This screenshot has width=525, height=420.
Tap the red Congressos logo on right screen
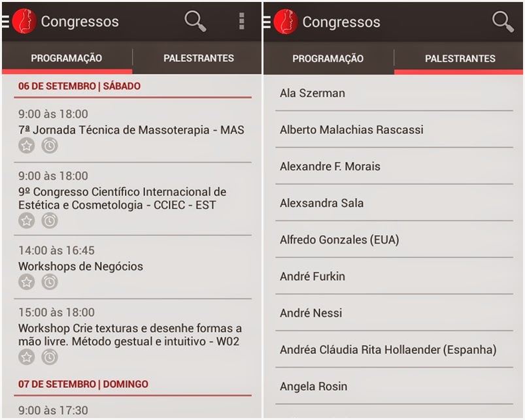(x=286, y=22)
